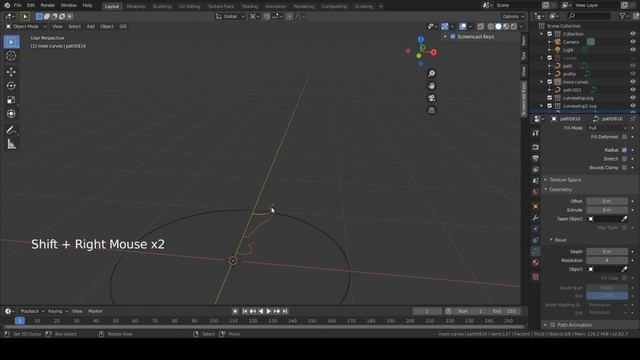Select the Measure tool

(11, 144)
